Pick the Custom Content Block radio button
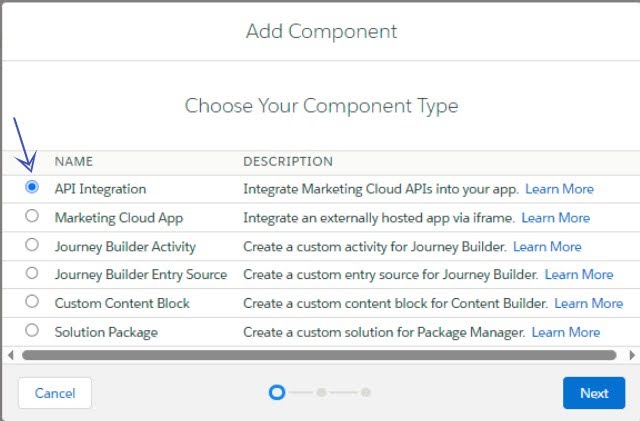This screenshot has width=640, height=421. click(x=32, y=301)
